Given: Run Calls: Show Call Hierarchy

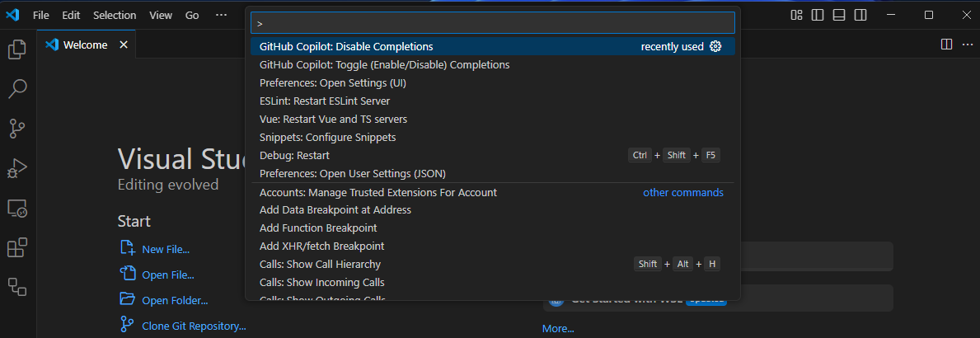Looking at the screenshot, I should [493, 265].
